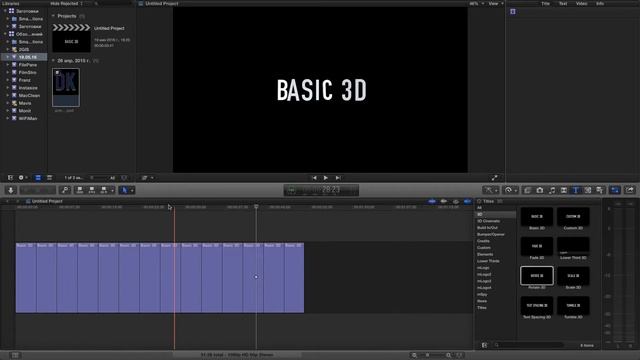
Task: Toggle timeline audio skimming button
Action: [x=444, y=202]
